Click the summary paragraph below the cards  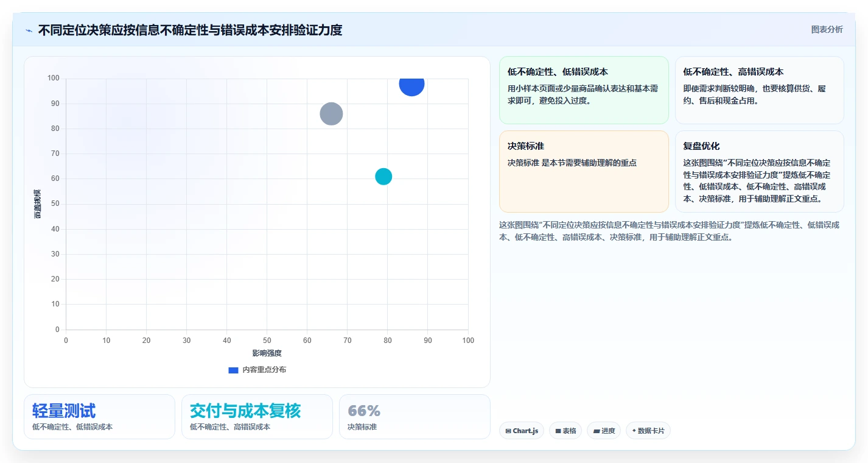pos(670,231)
